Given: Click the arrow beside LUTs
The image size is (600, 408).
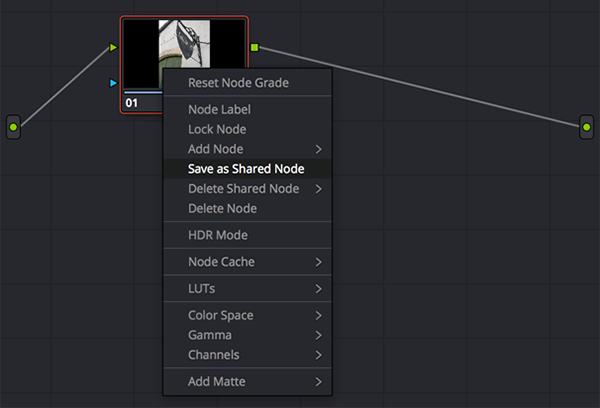Looking at the screenshot, I should [318, 289].
